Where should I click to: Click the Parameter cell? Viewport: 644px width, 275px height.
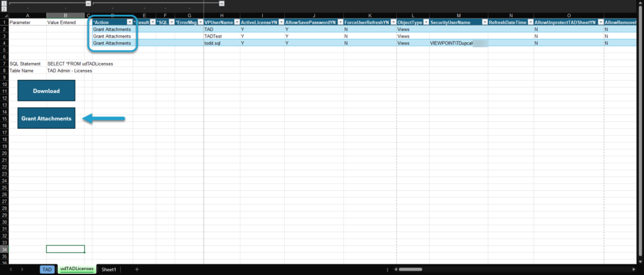point(27,22)
